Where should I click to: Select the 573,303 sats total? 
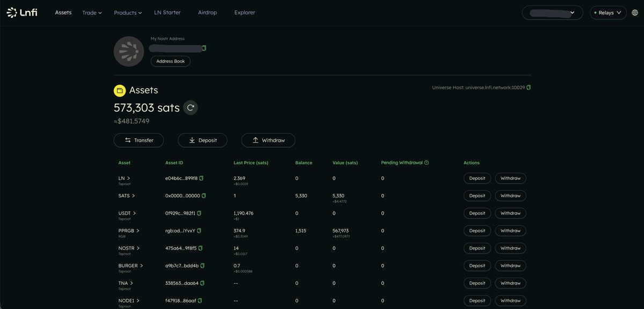[147, 108]
